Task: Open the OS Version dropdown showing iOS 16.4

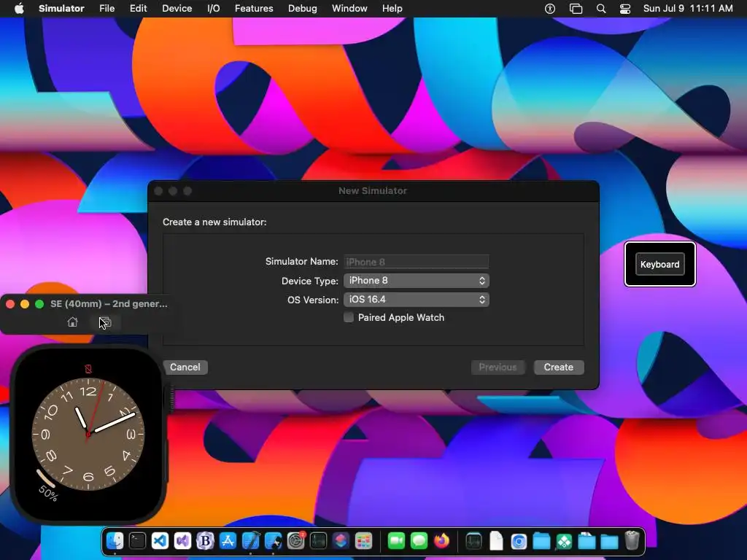Action: [416, 300]
